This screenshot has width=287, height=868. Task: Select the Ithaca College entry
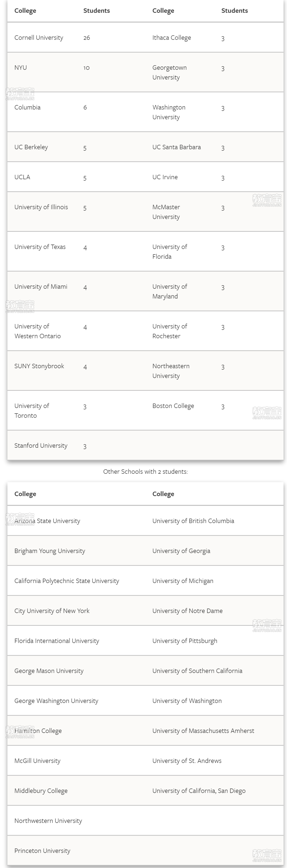click(x=171, y=38)
